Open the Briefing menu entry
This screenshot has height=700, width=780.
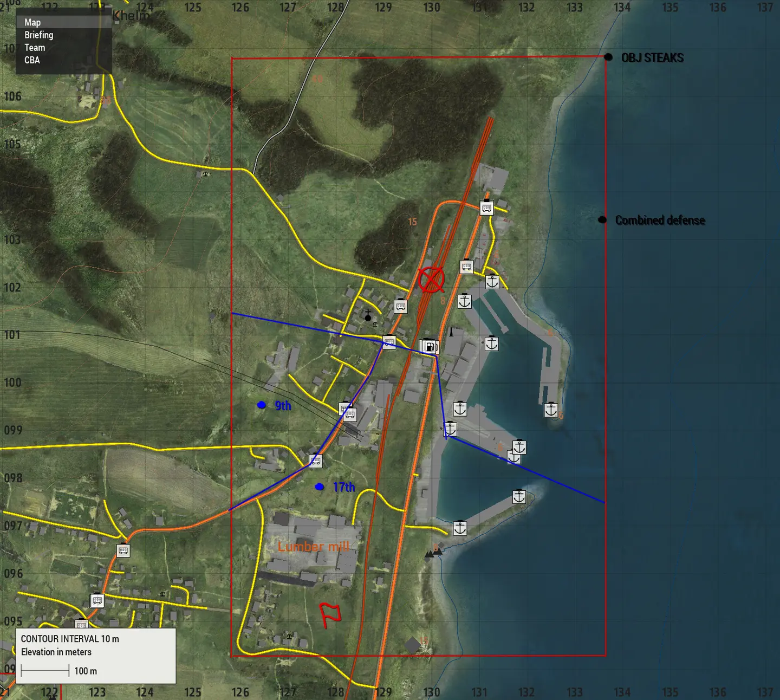39,35
